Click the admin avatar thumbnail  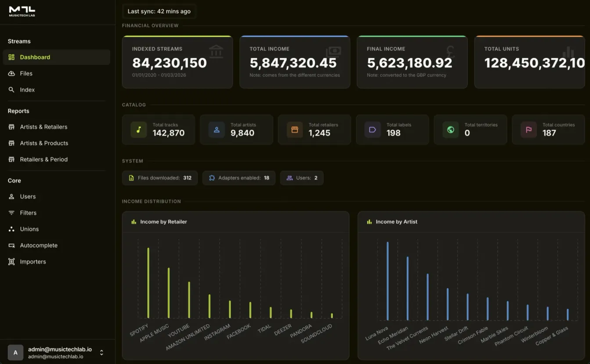coord(15,352)
